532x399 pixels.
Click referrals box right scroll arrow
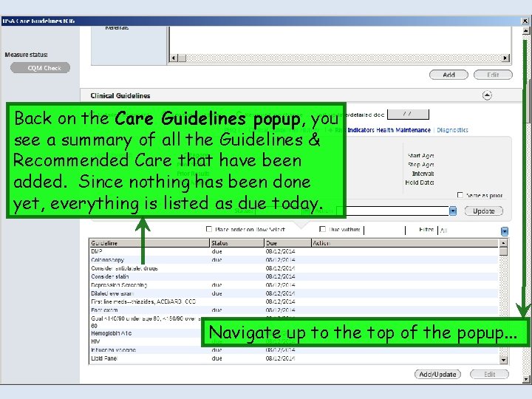[505, 58]
